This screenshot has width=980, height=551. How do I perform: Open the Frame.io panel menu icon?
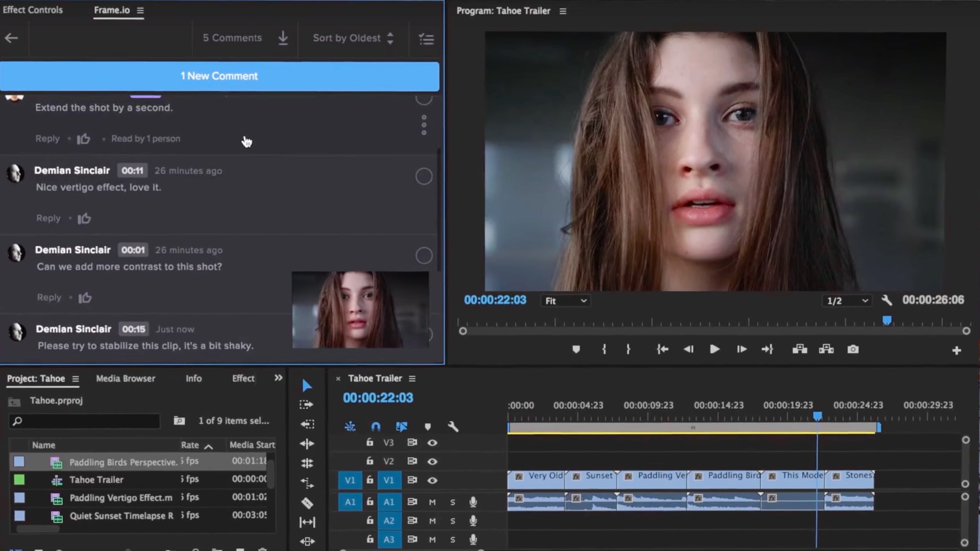[x=141, y=10]
